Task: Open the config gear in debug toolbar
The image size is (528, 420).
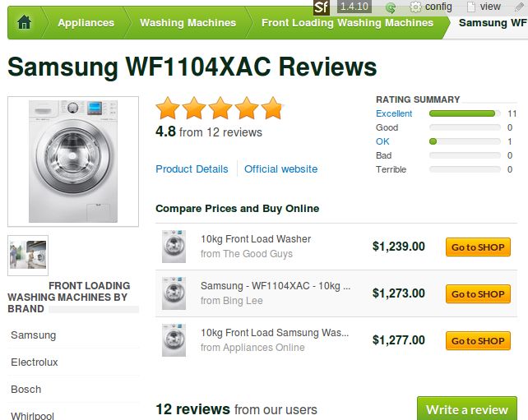Action: (415, 7)
